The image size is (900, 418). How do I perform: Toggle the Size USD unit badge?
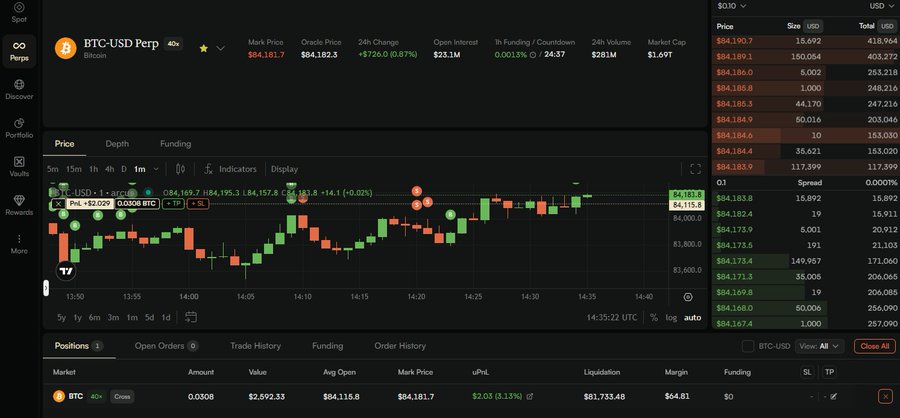pyautogui.click(x=812, y=26)
